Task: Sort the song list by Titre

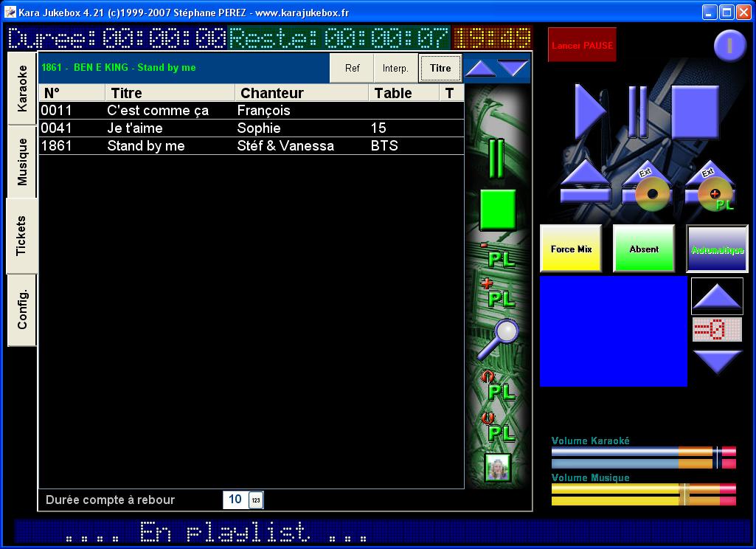Action: (440, 67)
